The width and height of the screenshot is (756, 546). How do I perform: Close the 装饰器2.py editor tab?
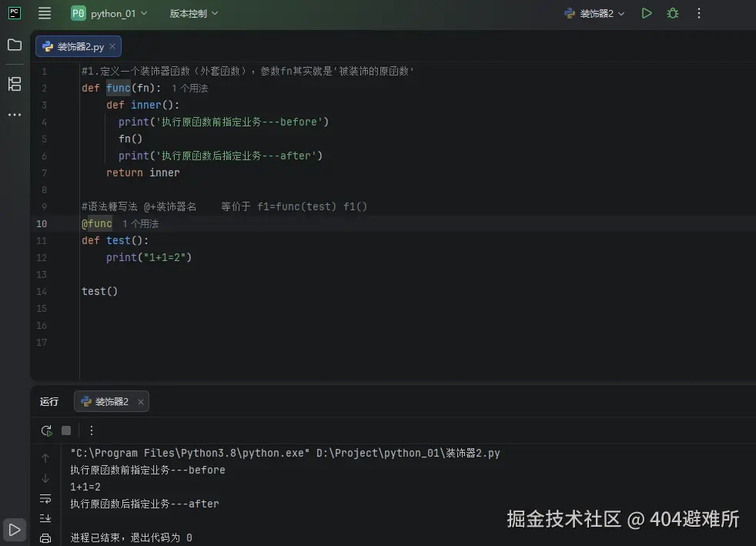(112, 46)
